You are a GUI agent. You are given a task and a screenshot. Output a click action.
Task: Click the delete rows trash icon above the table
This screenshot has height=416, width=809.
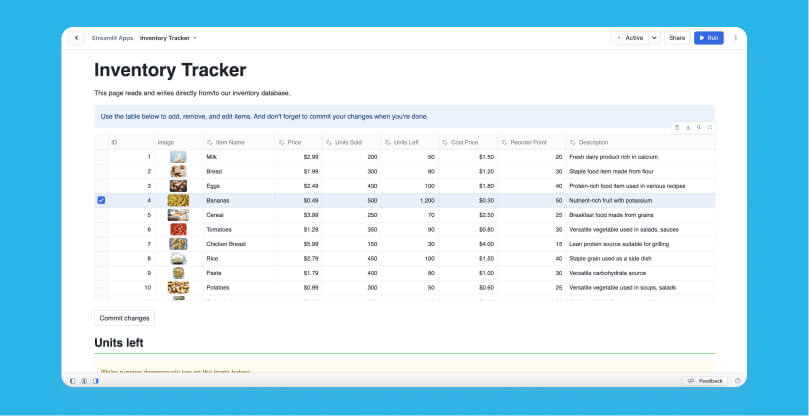pyautogui.click(x=677, y=127)
